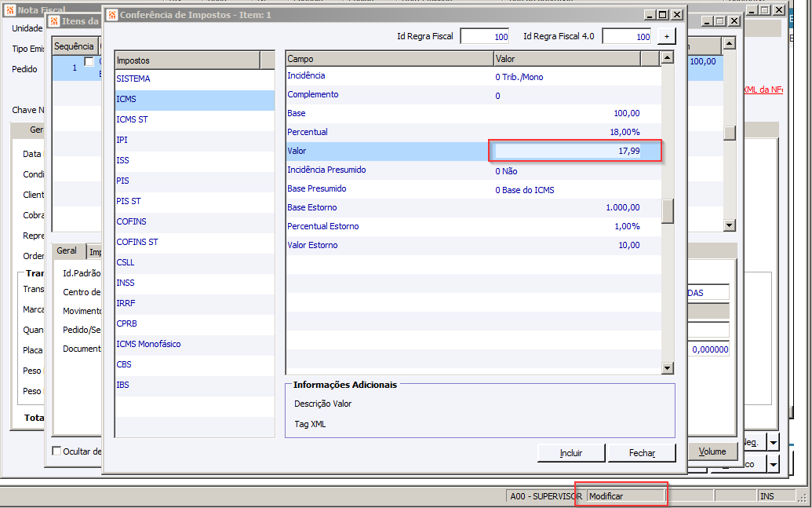This screenshot has width=812, height=508.
Task: Select the COFINS tax row
Action: click(195, 222)
